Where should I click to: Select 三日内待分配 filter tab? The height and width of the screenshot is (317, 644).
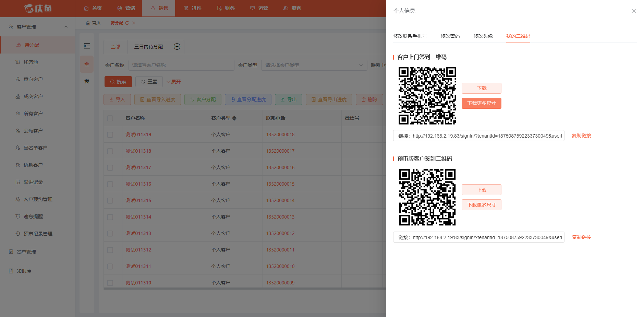[x=149, y=47]
